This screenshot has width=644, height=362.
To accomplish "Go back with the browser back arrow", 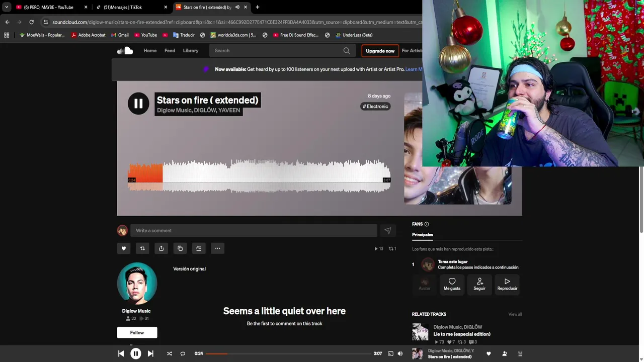I will pyautogui.click(x=7, y=22).
